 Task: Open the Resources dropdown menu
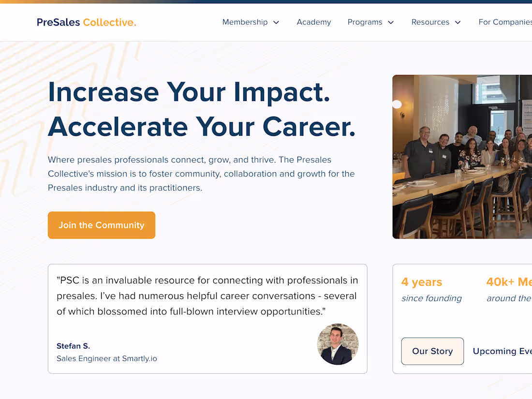coord(430,22)
